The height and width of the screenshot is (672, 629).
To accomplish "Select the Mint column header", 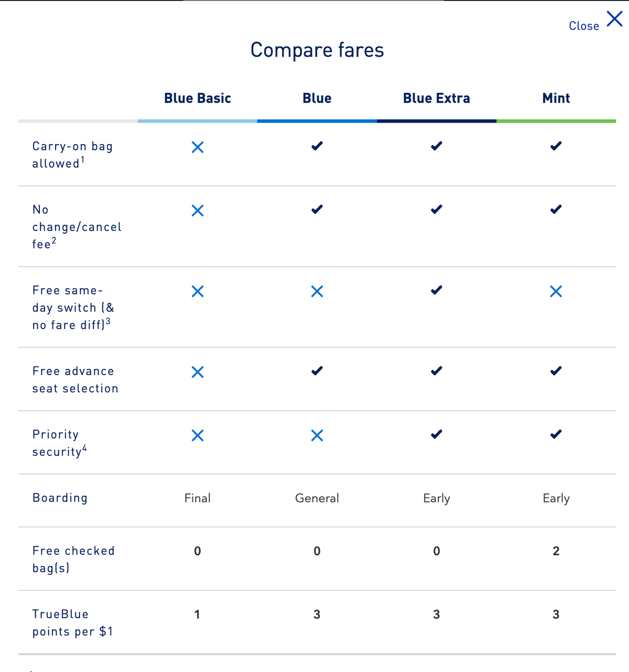I will (x=556, y=98).
